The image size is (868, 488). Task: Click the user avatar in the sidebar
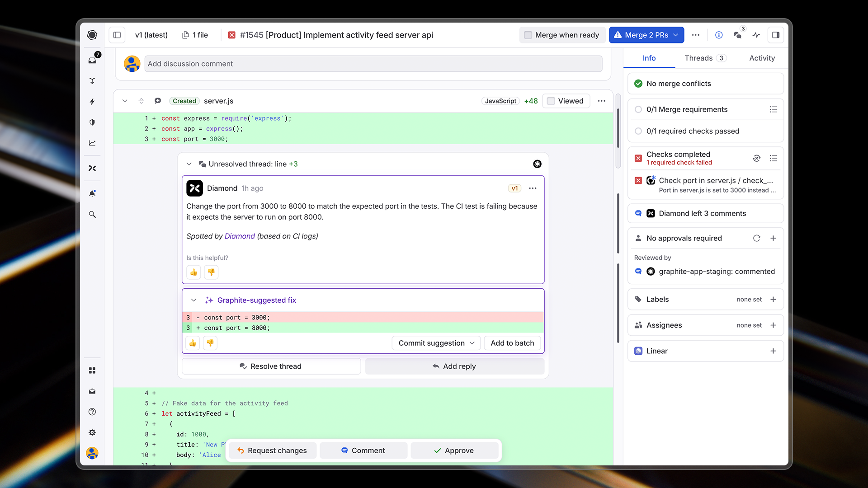tap(92, 453)
